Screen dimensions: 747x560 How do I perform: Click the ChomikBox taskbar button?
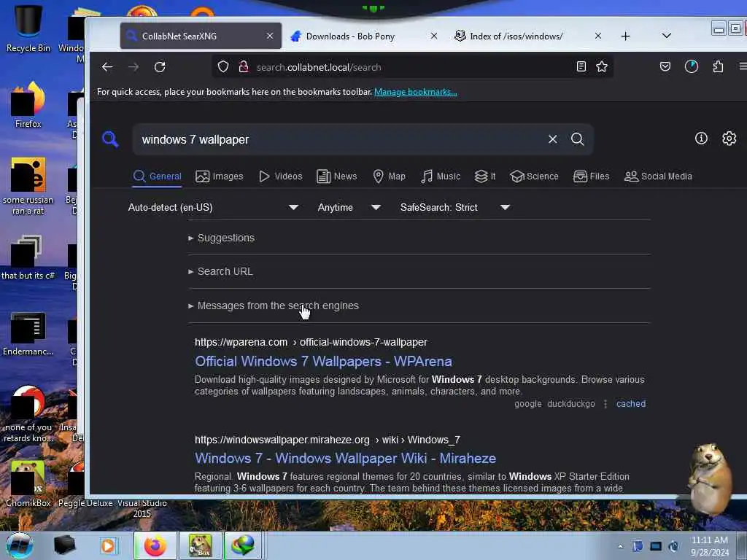pyautogui.click(x=200, y=545)
